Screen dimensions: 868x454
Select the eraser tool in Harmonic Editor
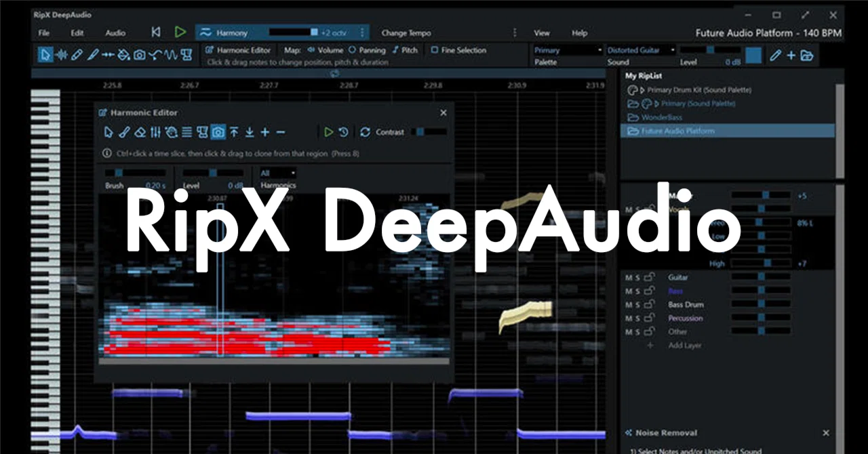140,132
